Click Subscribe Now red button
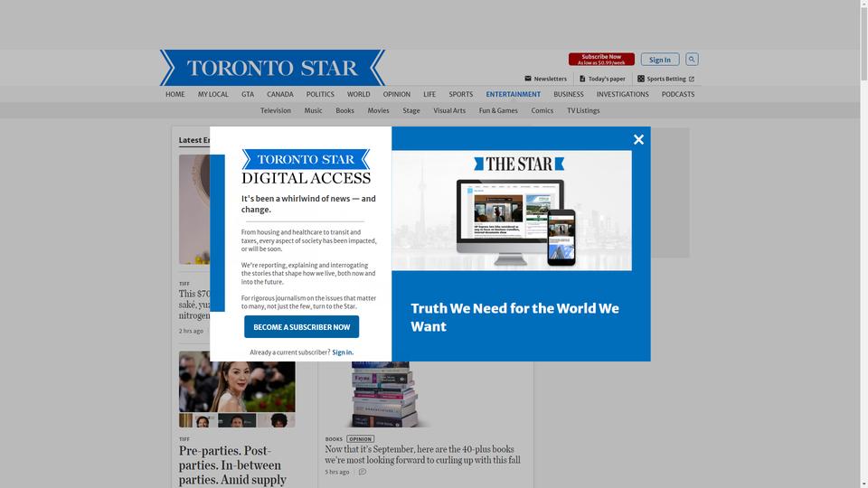The height and width of the screenshot is (488, 868). [x=601, y=60]
